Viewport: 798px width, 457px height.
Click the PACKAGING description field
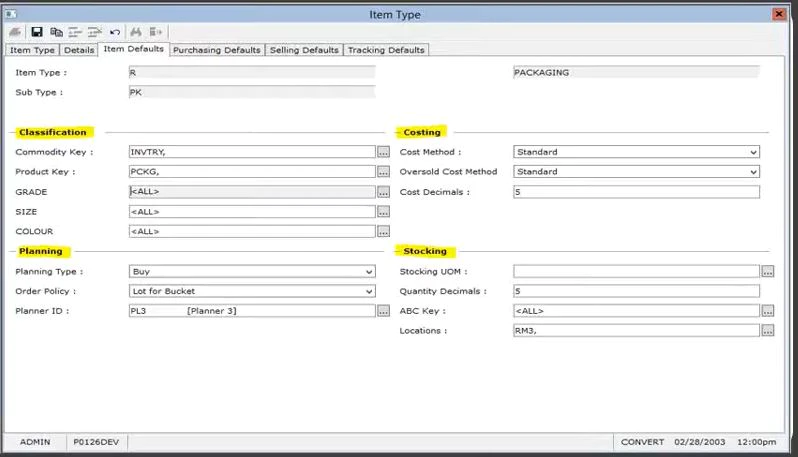click(x=636, y=72)
